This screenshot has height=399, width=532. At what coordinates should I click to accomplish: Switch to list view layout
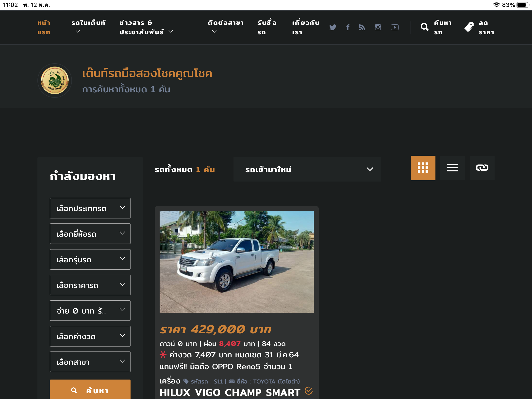[452, 168]
